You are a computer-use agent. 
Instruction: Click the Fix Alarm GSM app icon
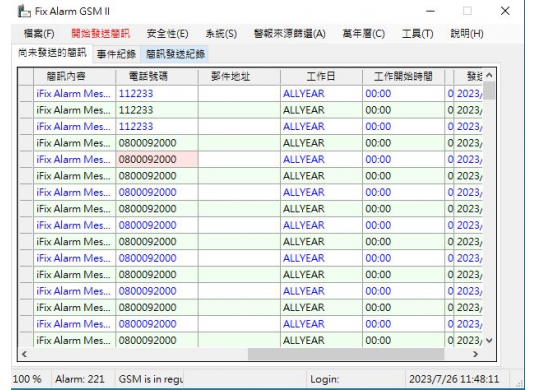click(x=24, y=11)
